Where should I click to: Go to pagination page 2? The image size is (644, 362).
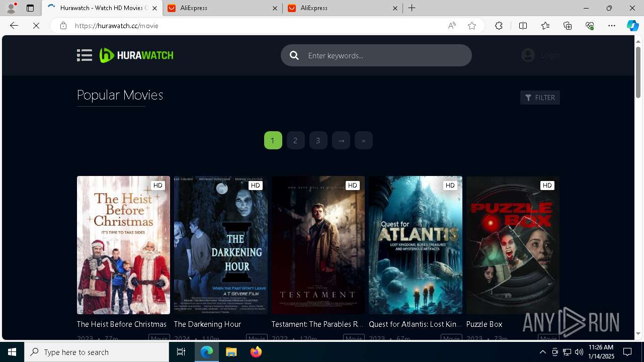[x=295, y=140]
